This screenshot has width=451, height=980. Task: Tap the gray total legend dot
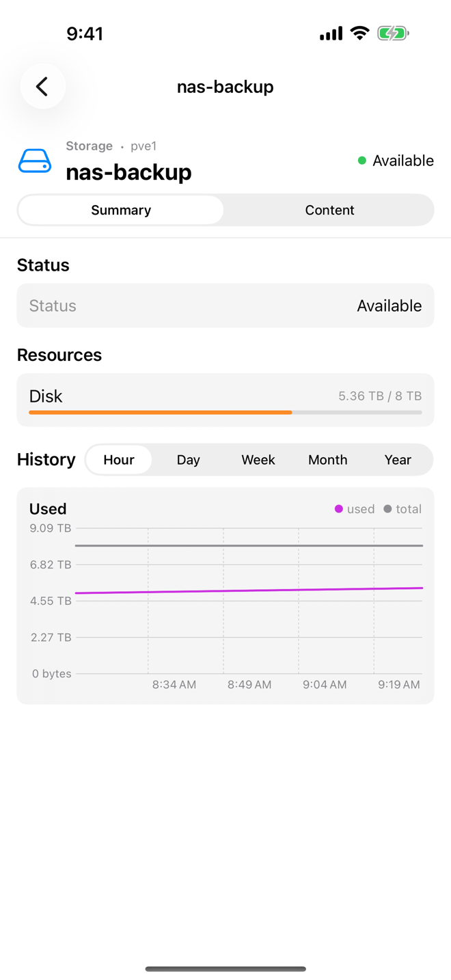(x=388, y=509)
